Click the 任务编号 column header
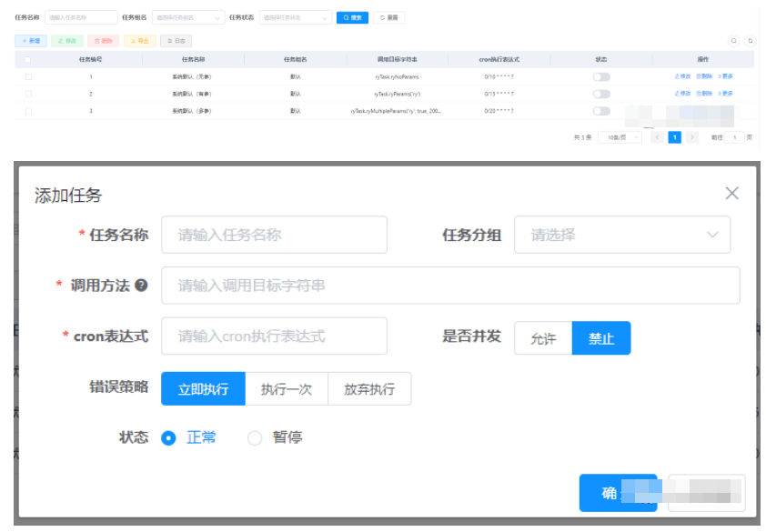766x532 pixels. click(x=91, y=60)
